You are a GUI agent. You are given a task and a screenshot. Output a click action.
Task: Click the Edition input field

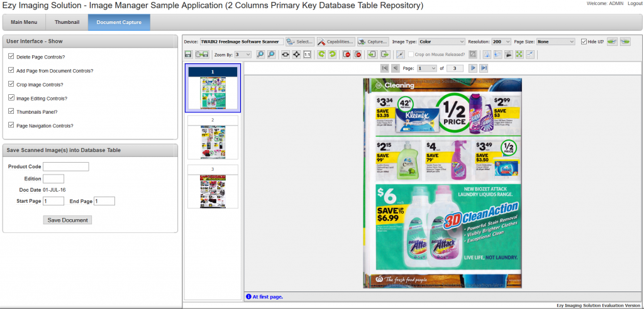pos(53,179)
